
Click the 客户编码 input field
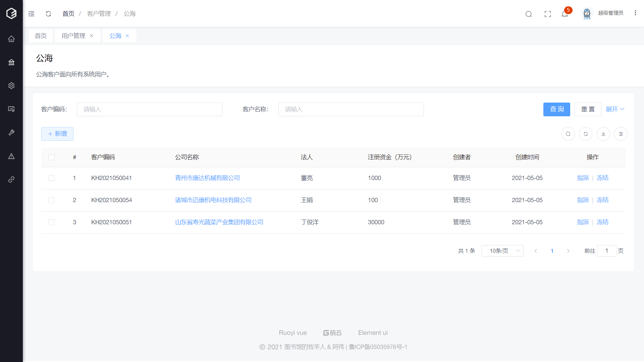149,109
